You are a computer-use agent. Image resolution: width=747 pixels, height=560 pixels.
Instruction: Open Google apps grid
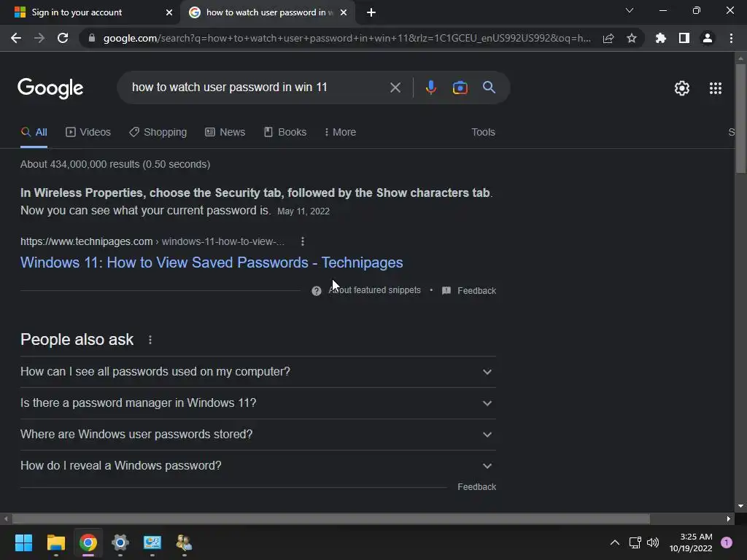click(716, 88)
